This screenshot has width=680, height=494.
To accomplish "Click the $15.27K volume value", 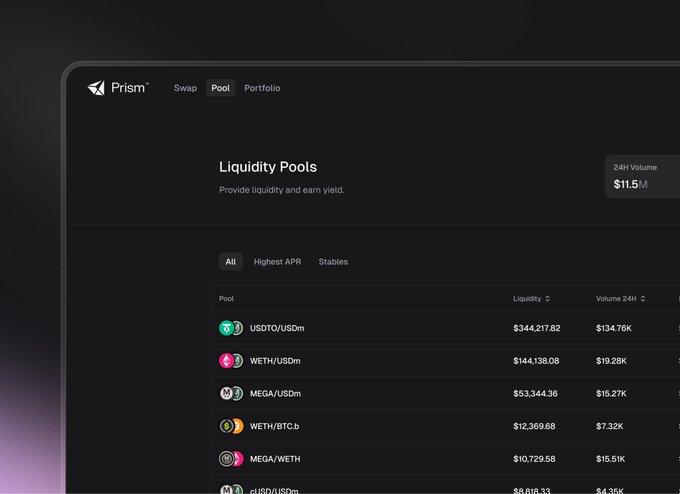I will [x=611, y=394].
